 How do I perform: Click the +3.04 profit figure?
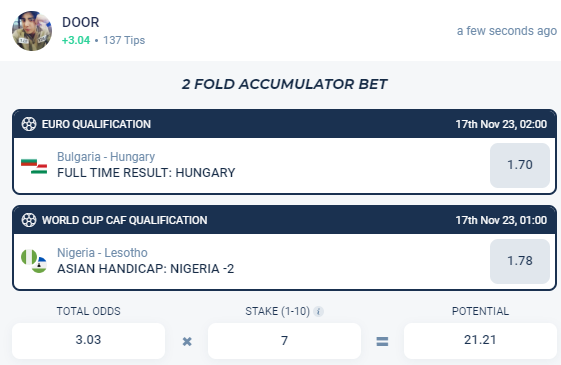click(76, 40)
